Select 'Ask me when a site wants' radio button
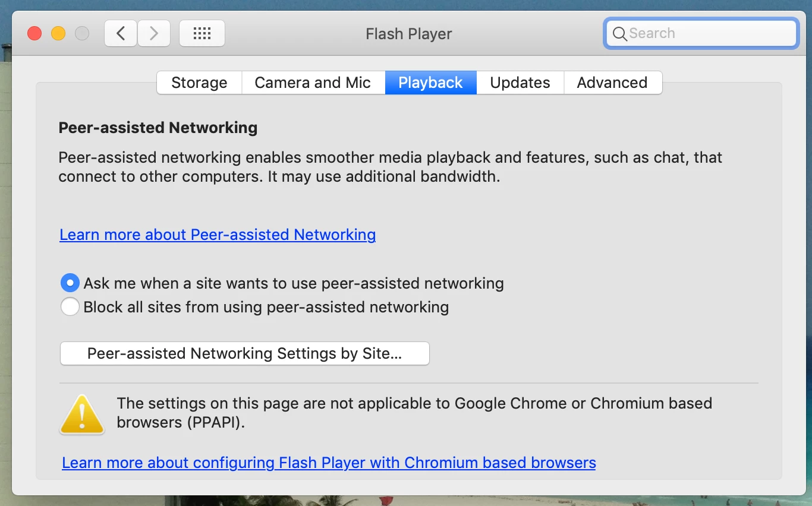This screenshot has width=812, height=506. coord(70,283)
